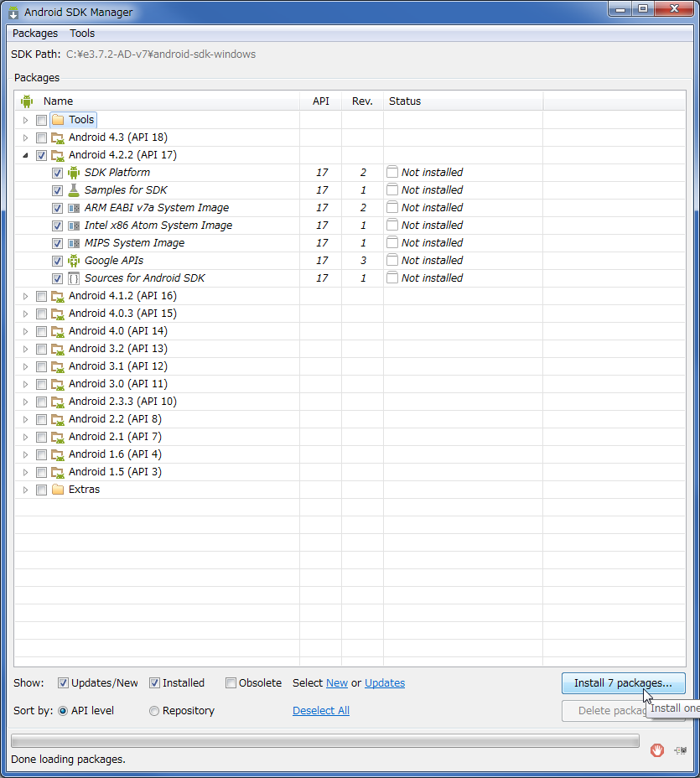700x778 pixels.
Task: Click the Android 2.3.3 (API 10) folder icon
Action: click(x=58, y=402)
